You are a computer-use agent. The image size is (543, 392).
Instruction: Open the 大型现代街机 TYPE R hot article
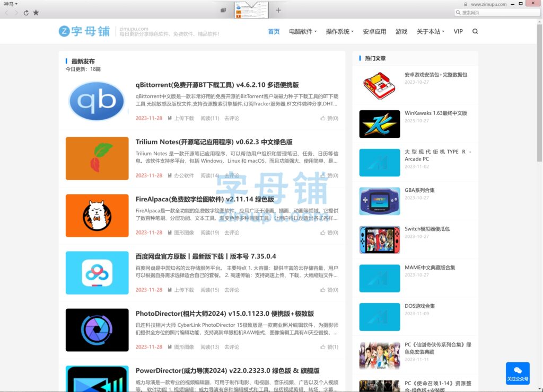[437, 155]
